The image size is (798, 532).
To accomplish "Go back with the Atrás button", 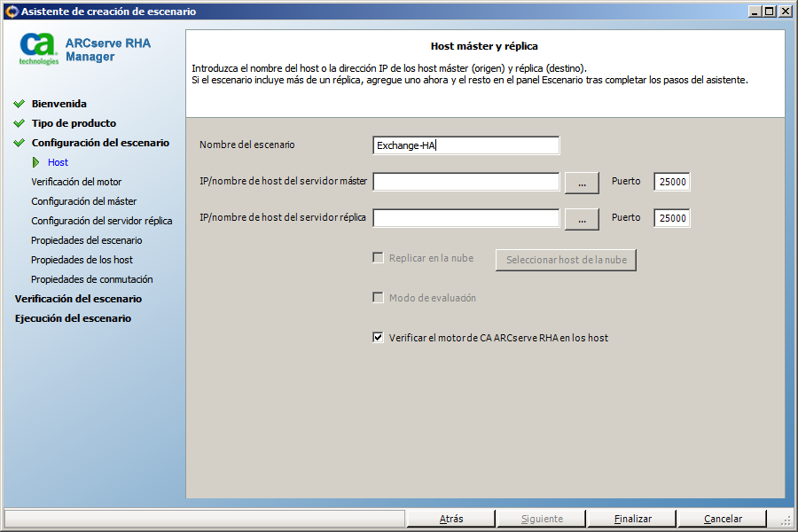I will pyautogui.click(x=451, y=519).
